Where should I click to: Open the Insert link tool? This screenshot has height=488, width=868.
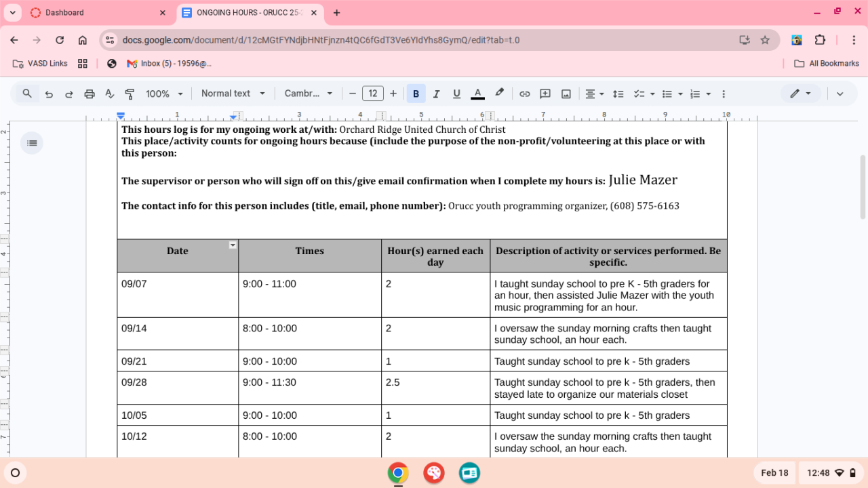524,94
